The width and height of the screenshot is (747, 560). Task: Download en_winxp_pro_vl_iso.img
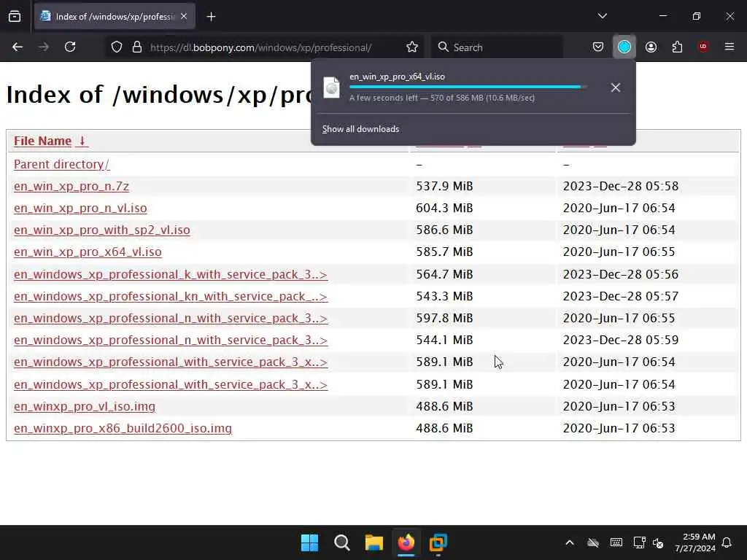[x=85, y=406]
